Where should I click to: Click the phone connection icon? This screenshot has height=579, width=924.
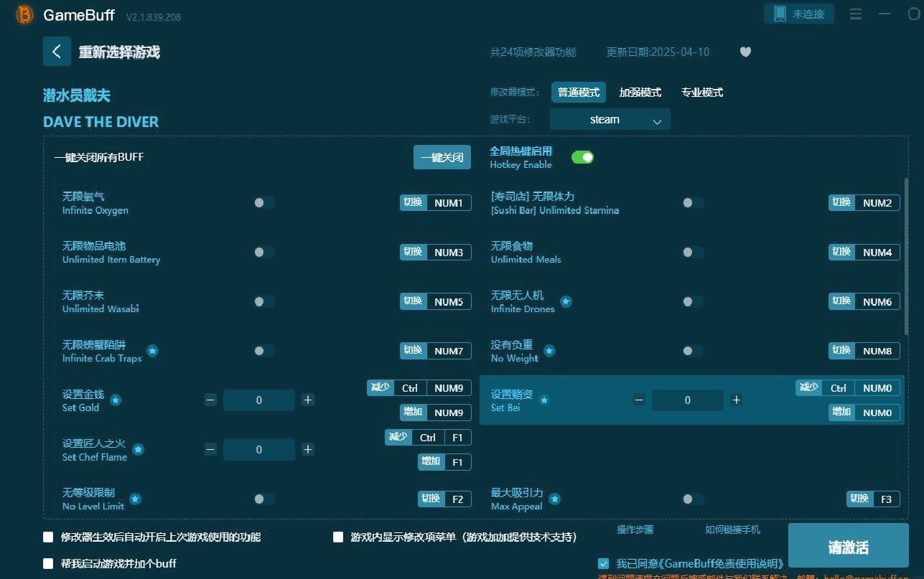point(780,14)
